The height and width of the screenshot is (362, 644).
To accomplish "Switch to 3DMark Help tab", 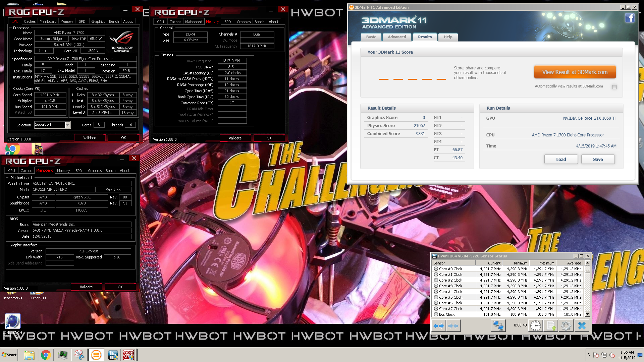I will 448,37.
